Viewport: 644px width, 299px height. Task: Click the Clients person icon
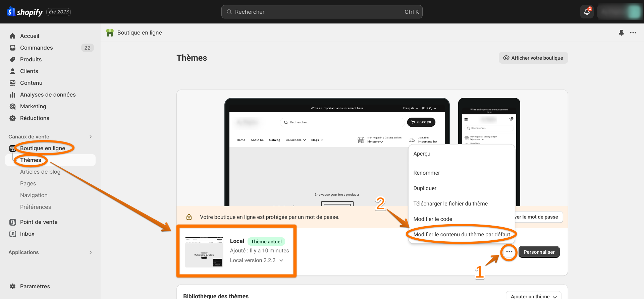13,71
